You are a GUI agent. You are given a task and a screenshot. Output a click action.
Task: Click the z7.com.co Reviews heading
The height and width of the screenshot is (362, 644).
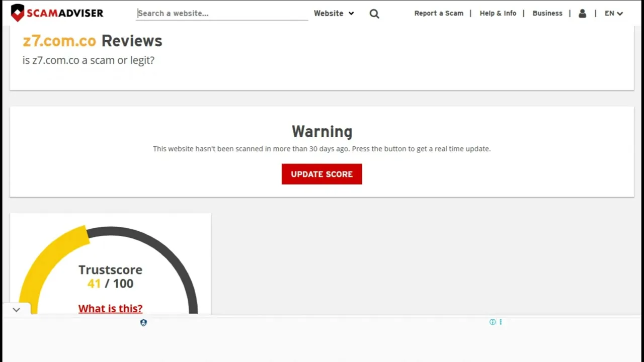[x=93, y=41]
